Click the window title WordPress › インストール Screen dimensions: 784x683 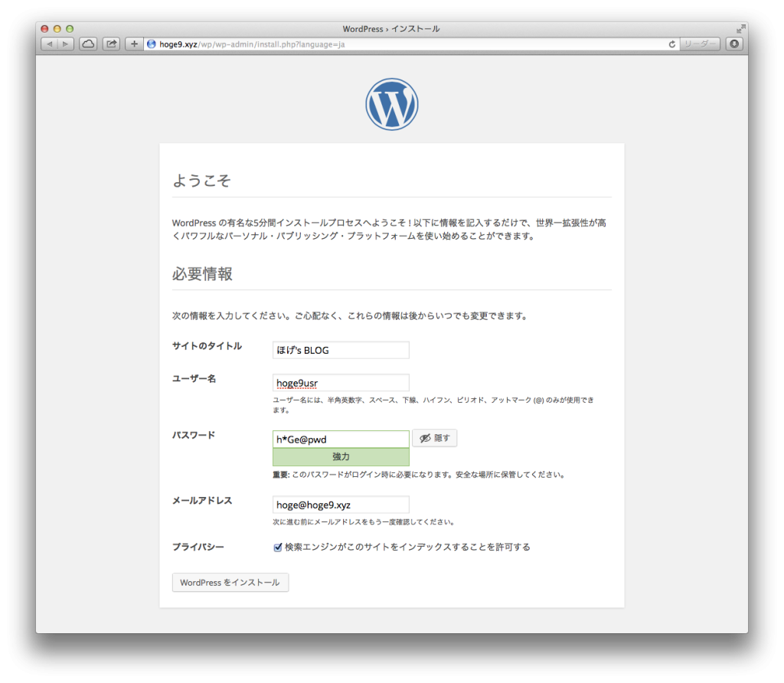coord(391,28)
